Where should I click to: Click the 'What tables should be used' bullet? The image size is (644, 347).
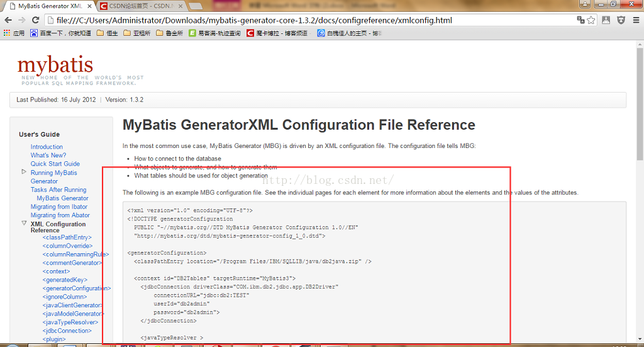click(201, 176)
